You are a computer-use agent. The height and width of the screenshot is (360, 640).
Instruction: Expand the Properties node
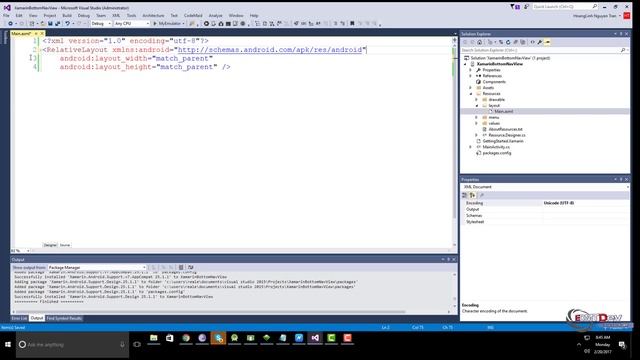pos(471,70)
